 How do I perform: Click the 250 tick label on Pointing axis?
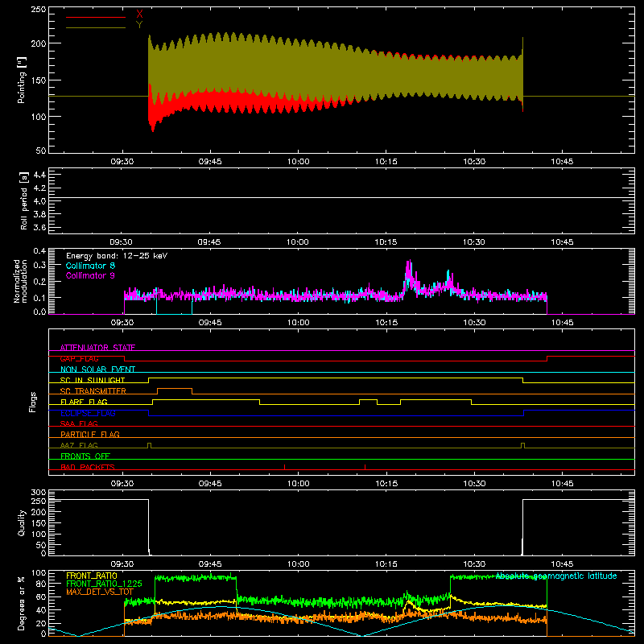[x=39, y=10]
